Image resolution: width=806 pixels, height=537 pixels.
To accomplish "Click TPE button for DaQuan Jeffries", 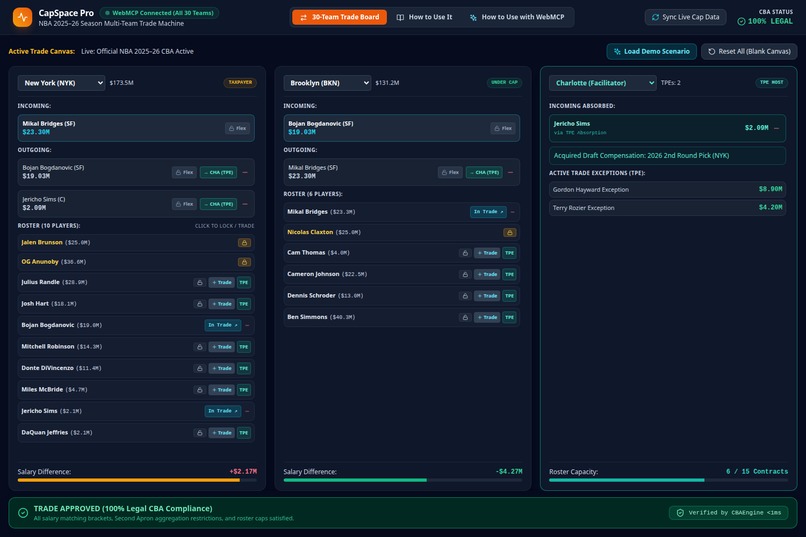I will coord(244,433).
